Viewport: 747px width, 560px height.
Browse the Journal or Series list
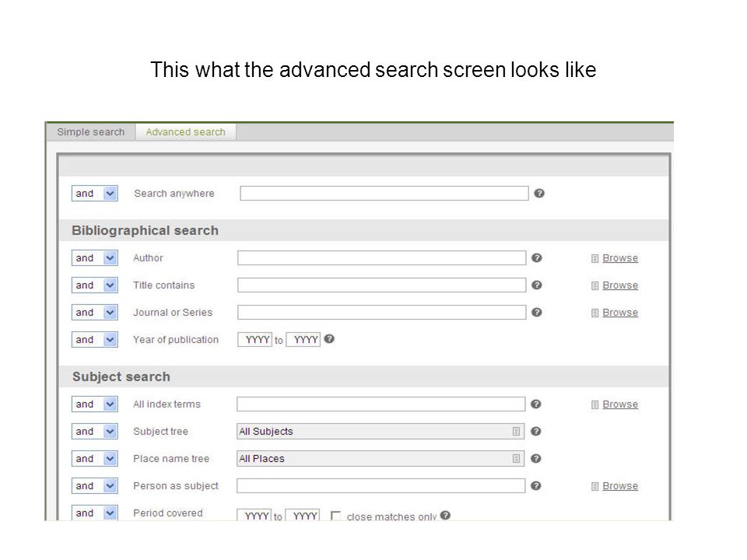point(620,312)
